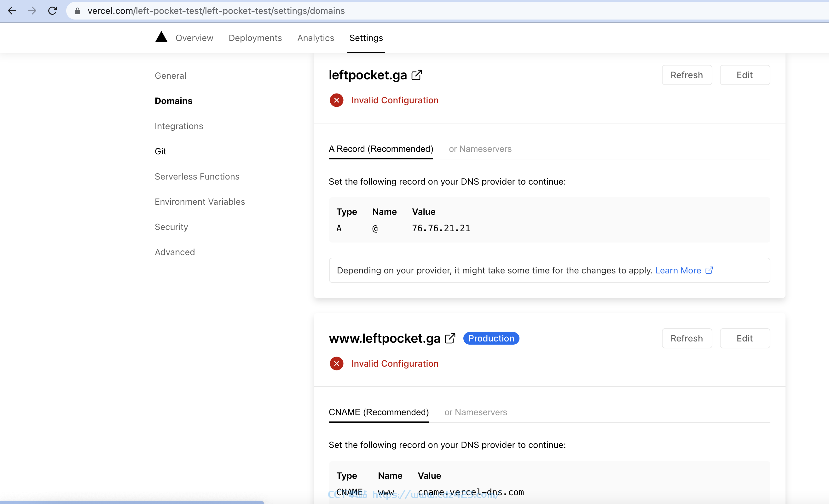This screenshot has width=829, height=504.
Task: Click the leftpocket.ga domain heading
Action: 368,75
